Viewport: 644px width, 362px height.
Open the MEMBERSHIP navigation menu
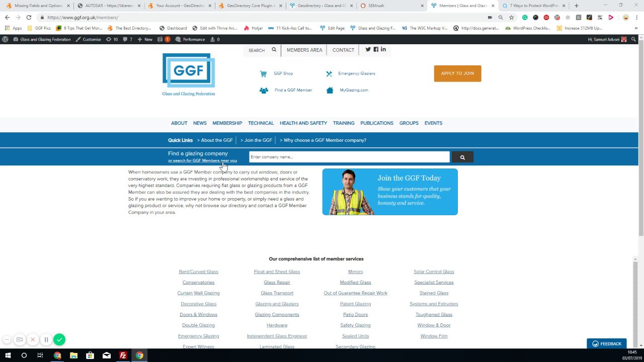227,123
